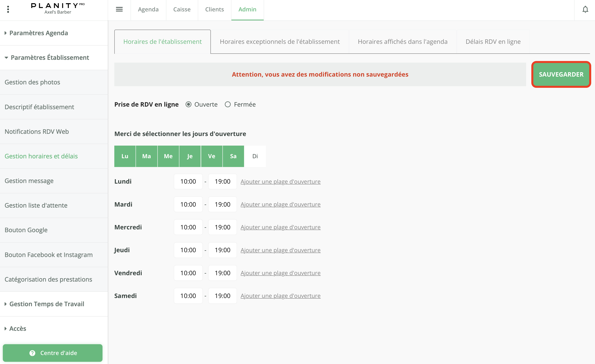595x364 pixels.
Task: Disable the Sa opening day
Action: click(x=233, y=156)
